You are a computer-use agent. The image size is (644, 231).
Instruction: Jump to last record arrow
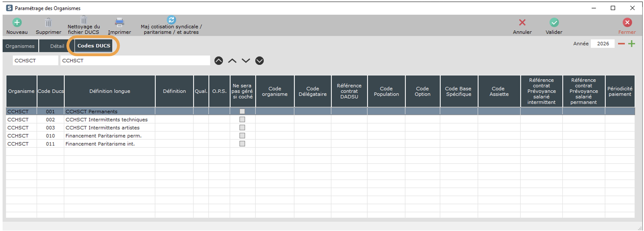pyautogui.click(x=259, y=61)
